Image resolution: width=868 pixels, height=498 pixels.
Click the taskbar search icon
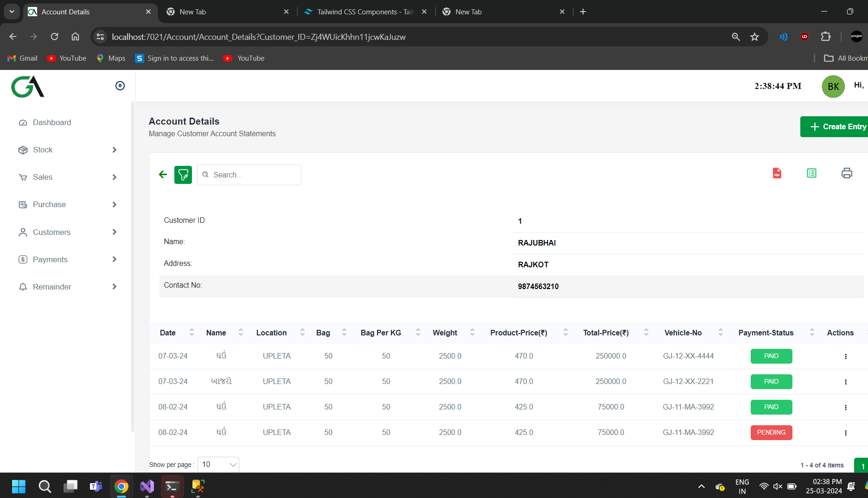45,486
